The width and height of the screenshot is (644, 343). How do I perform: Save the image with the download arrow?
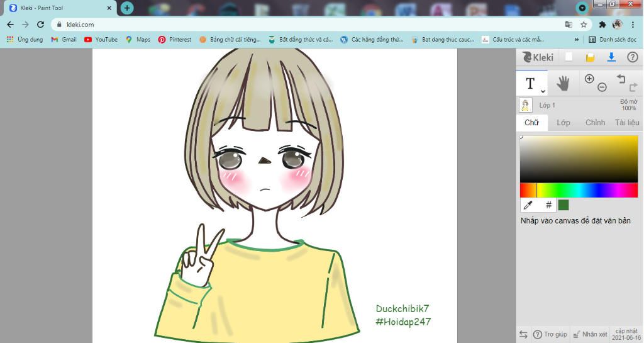[611, 57]
